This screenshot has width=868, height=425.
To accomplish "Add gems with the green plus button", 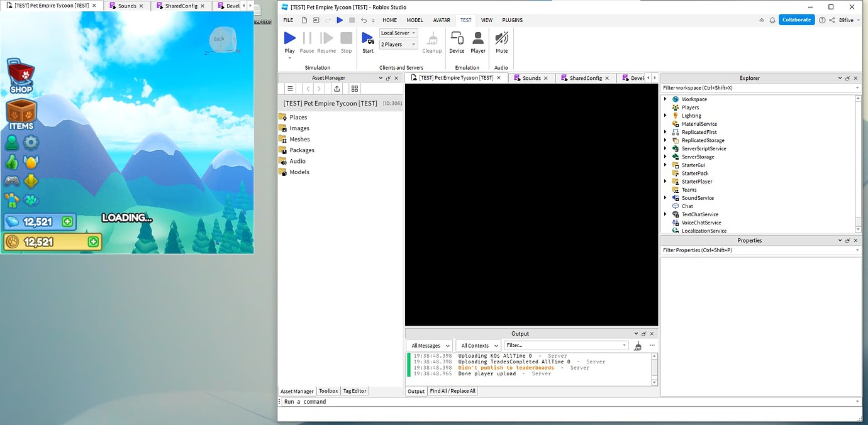I will click(67, 221).
